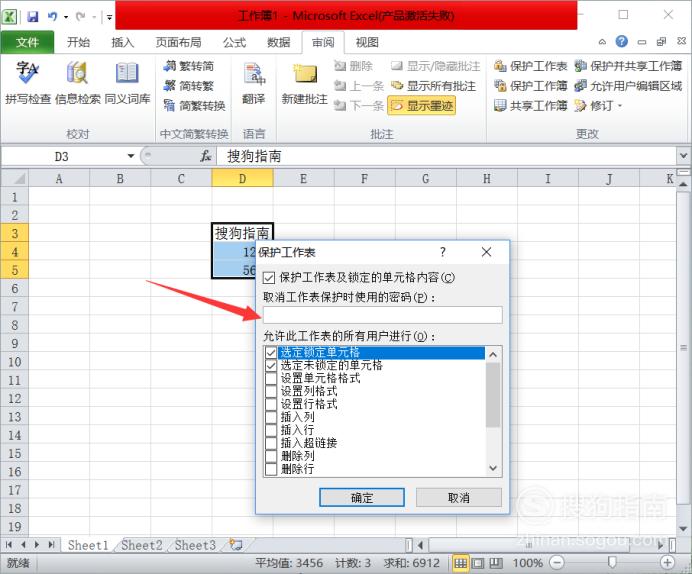Insert new worksheet tab icon
The width and height of the screenshot is (692, 574).
[236, 545]
